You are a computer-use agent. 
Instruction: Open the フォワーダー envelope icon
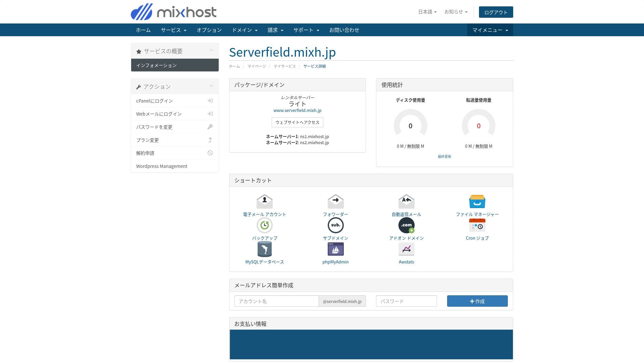tap(335, 201)
